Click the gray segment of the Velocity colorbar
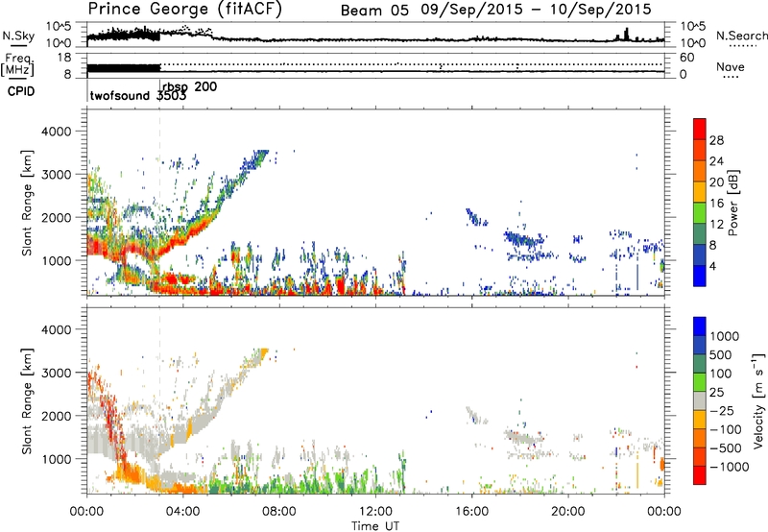 pos(700,401)
